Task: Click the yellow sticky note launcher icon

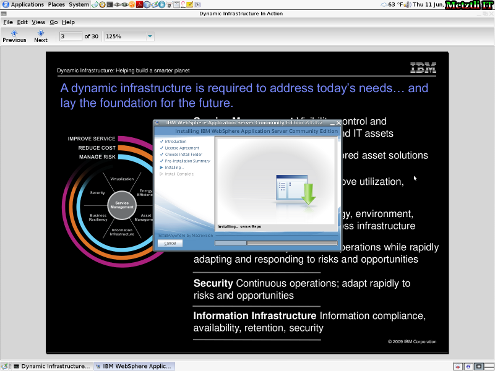Action: 189,4
